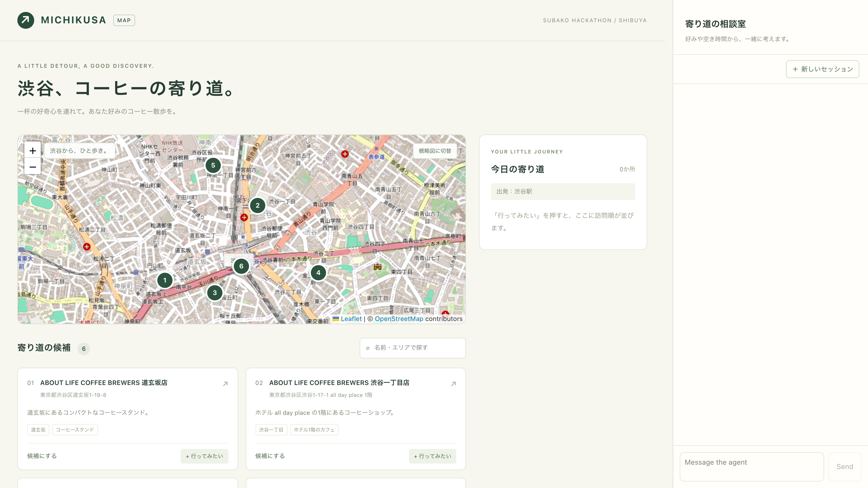Add 渋谷一丁目店 with 行ってみたい button
This screenshot has height=488, width=868.
click(433, 456)
